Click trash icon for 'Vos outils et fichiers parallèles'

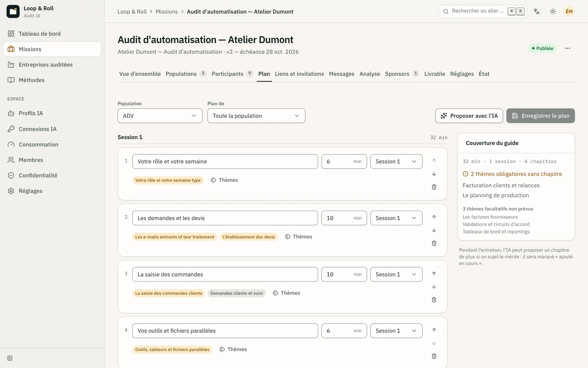(434, 356)
